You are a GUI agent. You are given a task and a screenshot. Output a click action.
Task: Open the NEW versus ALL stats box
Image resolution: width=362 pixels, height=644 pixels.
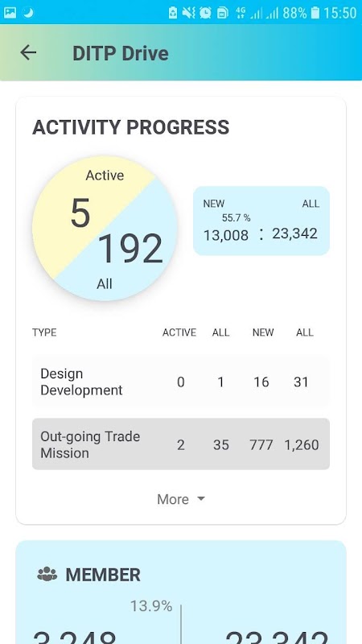pos(261,221)
